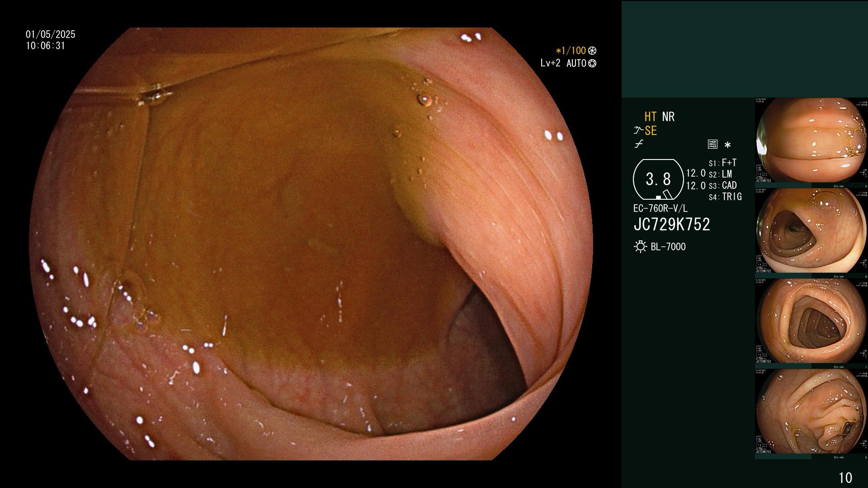Click the asterisk icon next to settings sliders
Viewport: 868px width, 488px height.
pyautogui.click(x=727, y=145)
